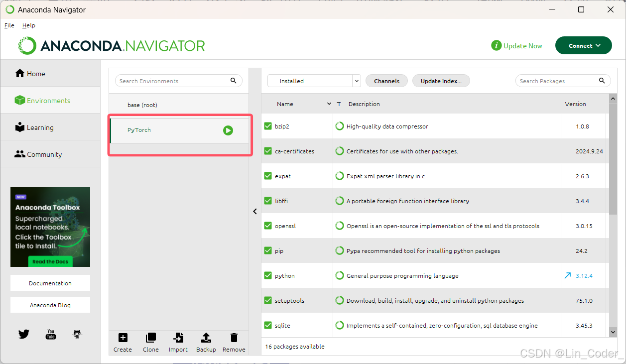Click the setuptools package name
This screenshot has height=364, width=626.
click(x=289, y=301)
